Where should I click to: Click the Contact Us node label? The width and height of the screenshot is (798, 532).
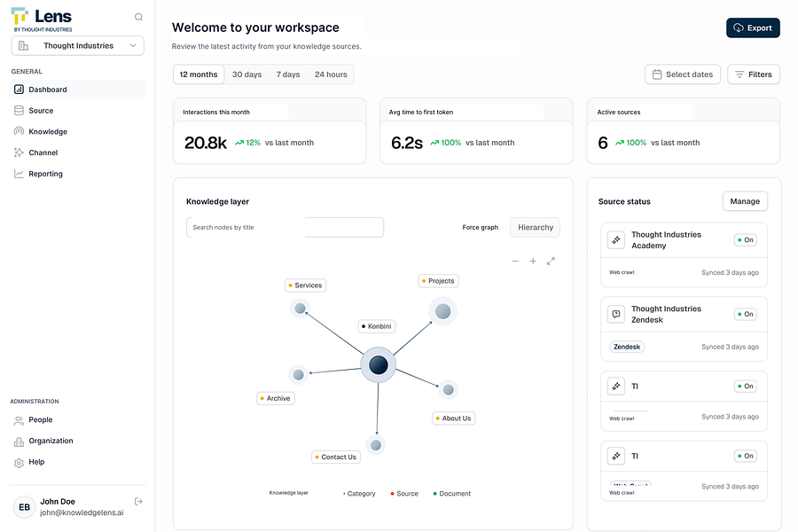tap(336, 458)
